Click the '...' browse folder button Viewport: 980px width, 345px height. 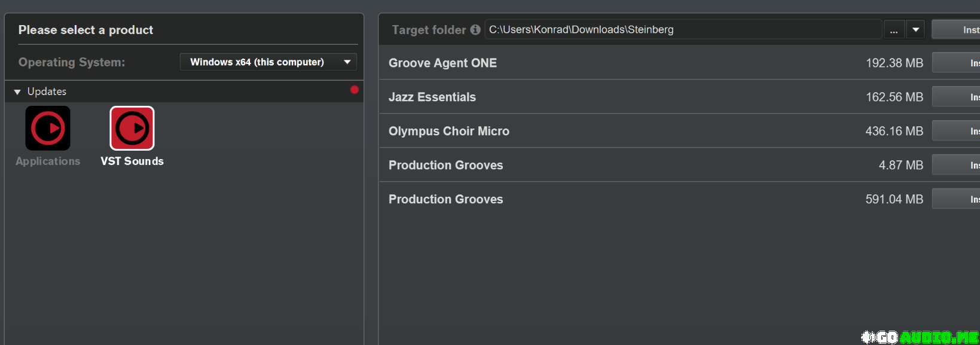(894, 29)
